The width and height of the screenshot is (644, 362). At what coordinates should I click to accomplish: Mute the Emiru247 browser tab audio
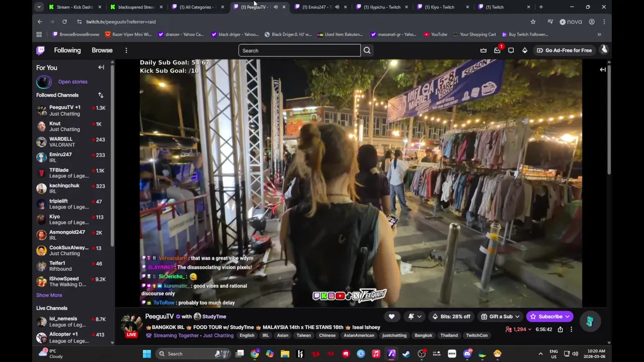pos(337,7)
